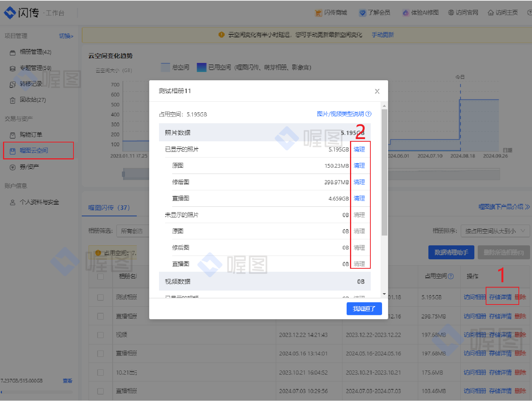The height and width of the screenshot is (401, 532).
Task: Click 喔图云空间 sidebar icon
Action: [x=12, y=151]
